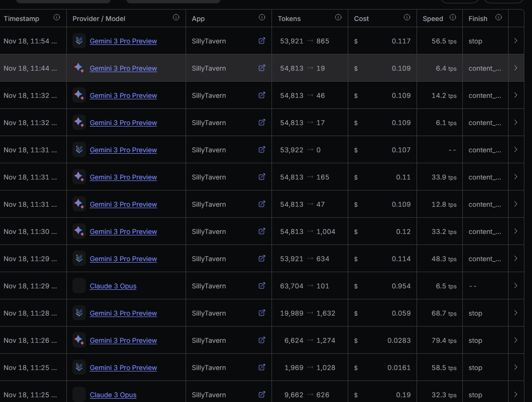Screen dimensions: 532x402
Task: Open Claude 3 Opus link in the 11:29 row
Action: tap(113, 286)
